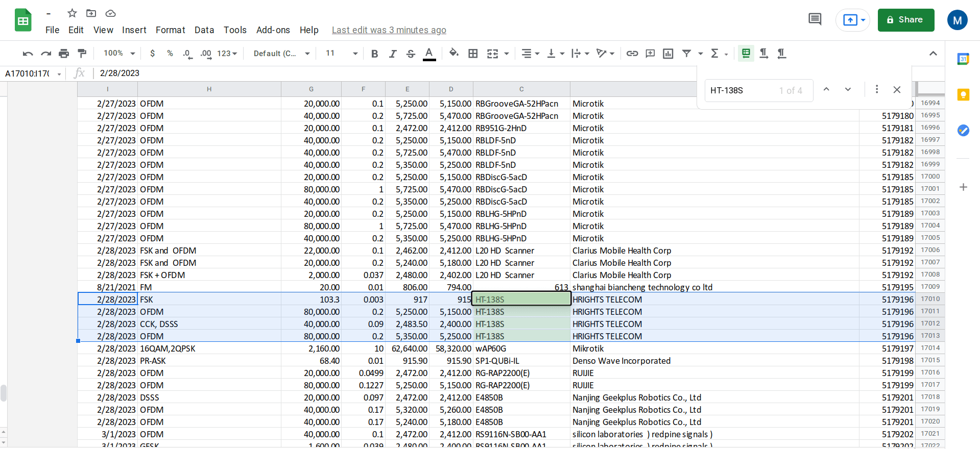Open the 123 number format dropdown

(227, 54)
